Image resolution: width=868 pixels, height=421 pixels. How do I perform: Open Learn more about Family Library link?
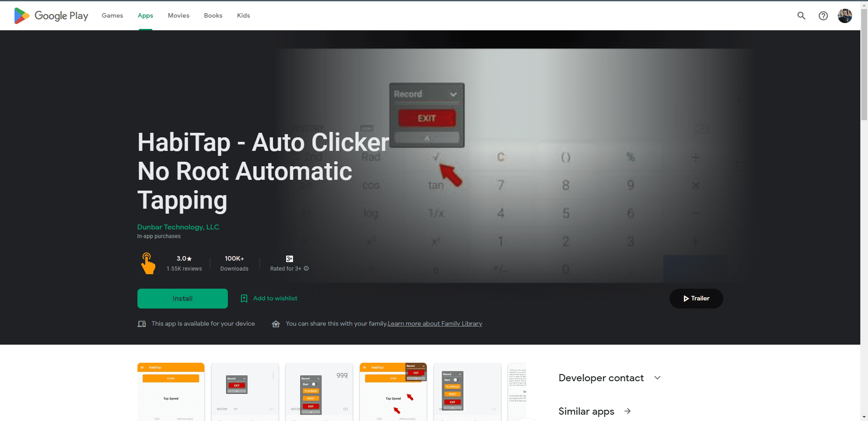click(435, 324)
